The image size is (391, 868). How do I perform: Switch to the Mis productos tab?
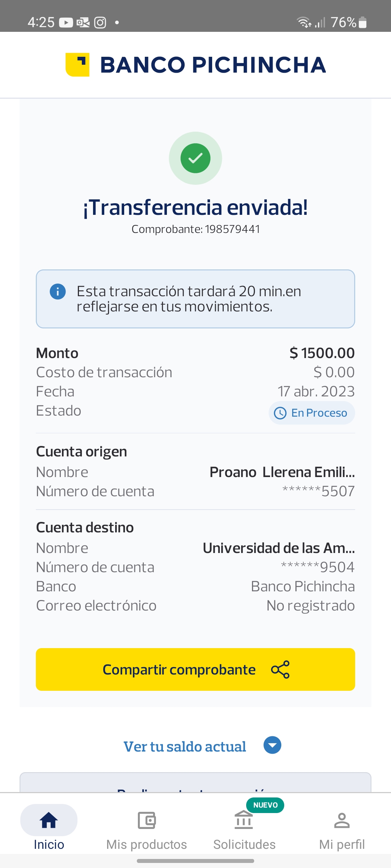(147, 844)
